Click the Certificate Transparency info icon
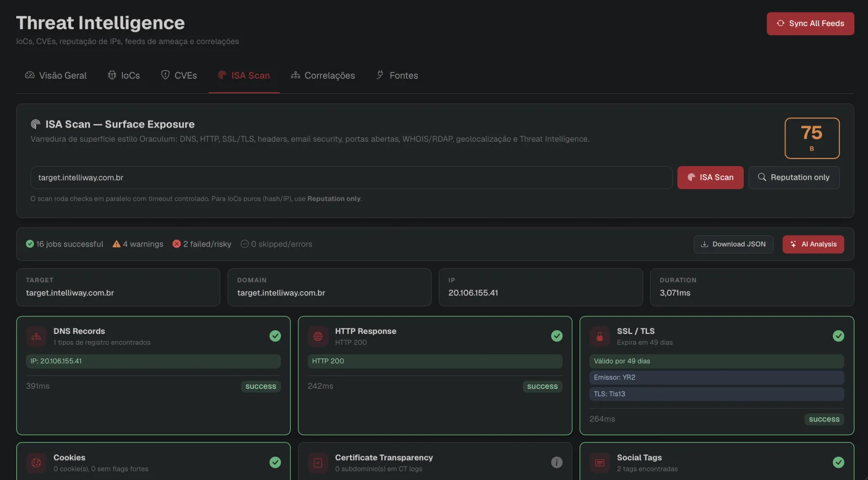Viewport: 868px width, 480px height. click(557, 462)
